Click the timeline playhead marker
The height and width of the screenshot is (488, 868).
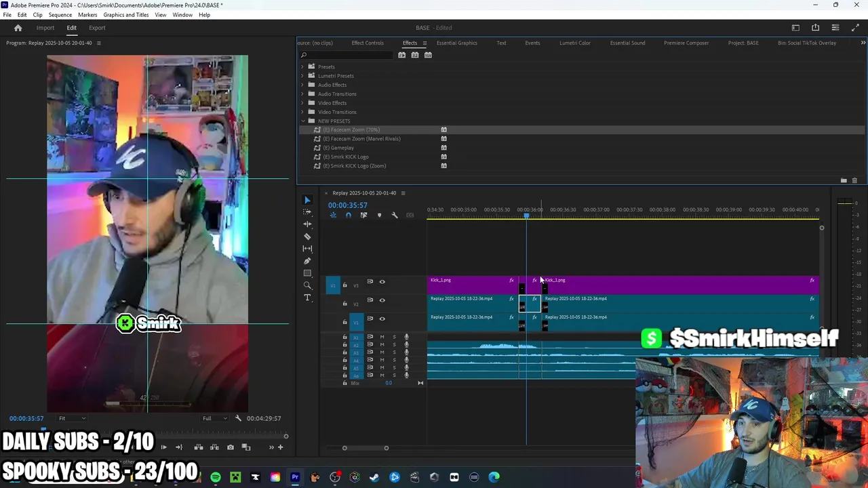pyautogui.click(x=526, y=216)
